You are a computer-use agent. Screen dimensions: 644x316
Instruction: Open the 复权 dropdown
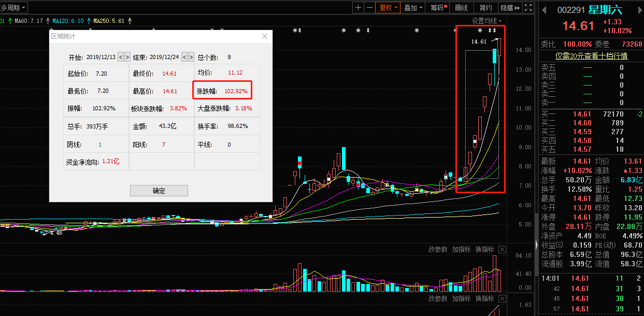click(389, 8)
